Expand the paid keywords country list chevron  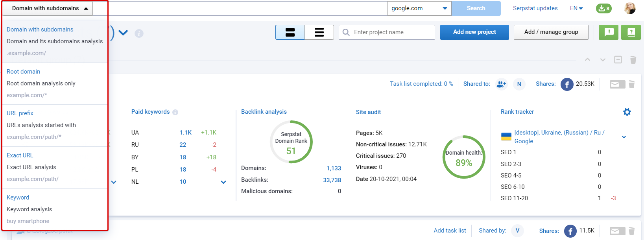point(223,182)
